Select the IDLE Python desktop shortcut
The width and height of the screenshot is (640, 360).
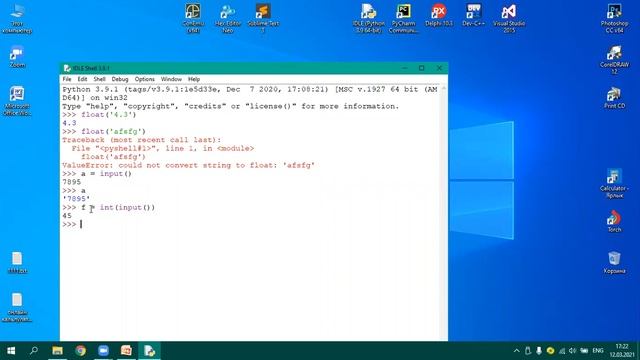coord(369,19)
